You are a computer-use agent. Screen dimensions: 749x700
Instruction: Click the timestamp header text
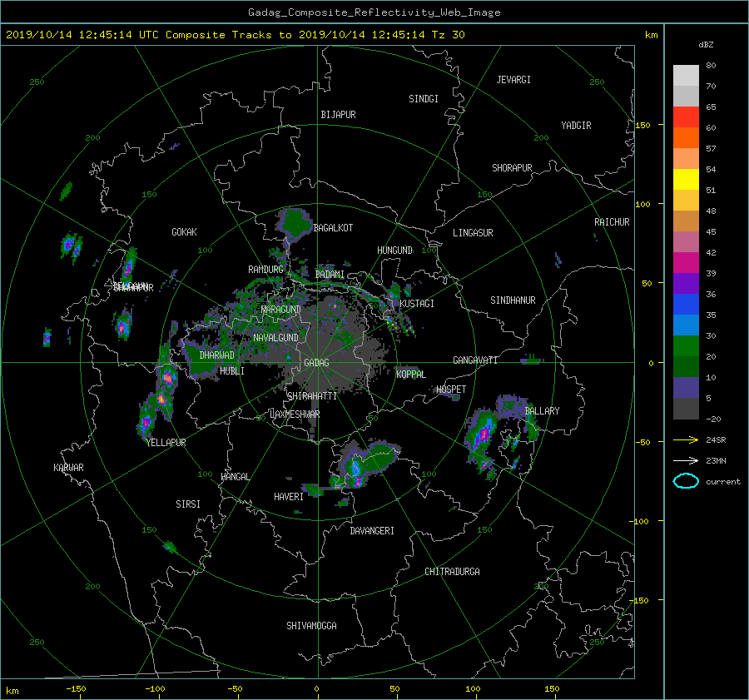(x=235, y=35)
